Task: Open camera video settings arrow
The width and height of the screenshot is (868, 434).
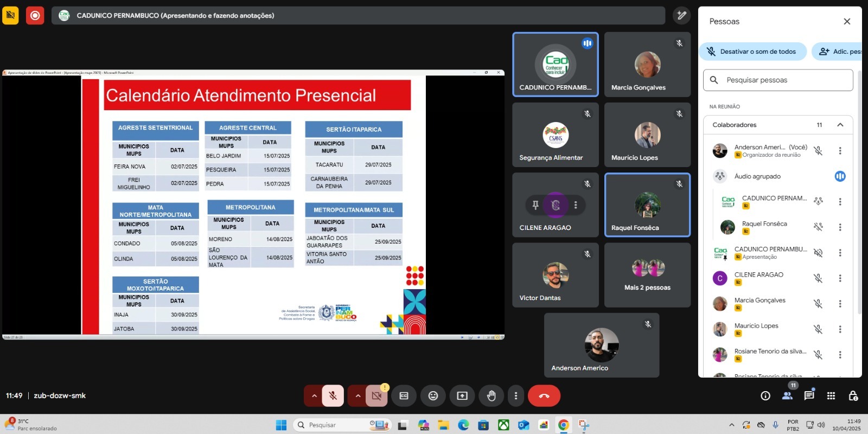Action: pos(358,396)
